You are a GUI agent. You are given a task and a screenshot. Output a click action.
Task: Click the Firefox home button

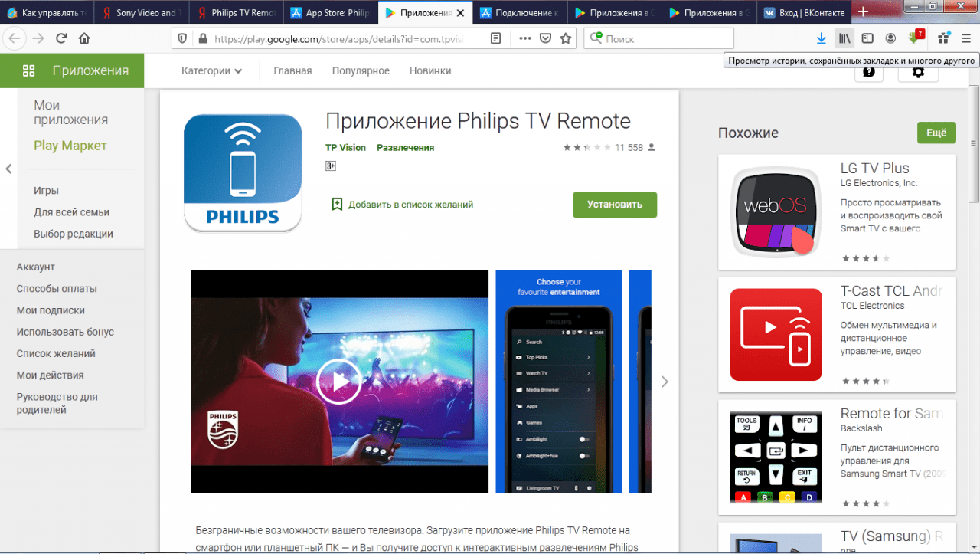pos(84,38)
